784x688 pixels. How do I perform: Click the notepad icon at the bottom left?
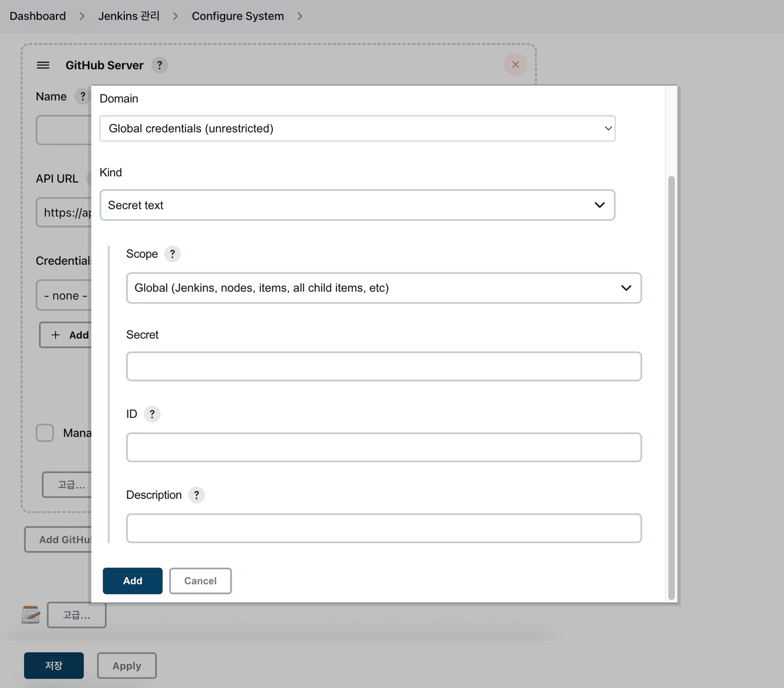(31, 614)
